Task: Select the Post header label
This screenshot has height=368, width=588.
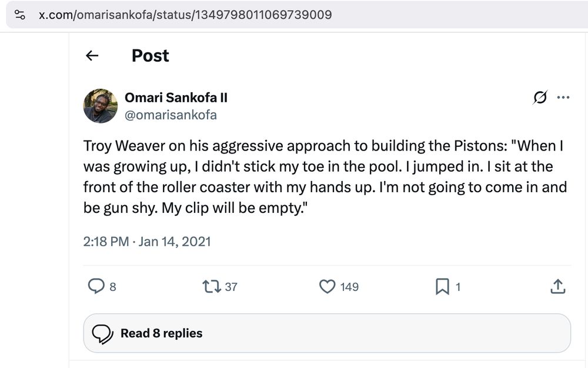Action: point(150,56)
